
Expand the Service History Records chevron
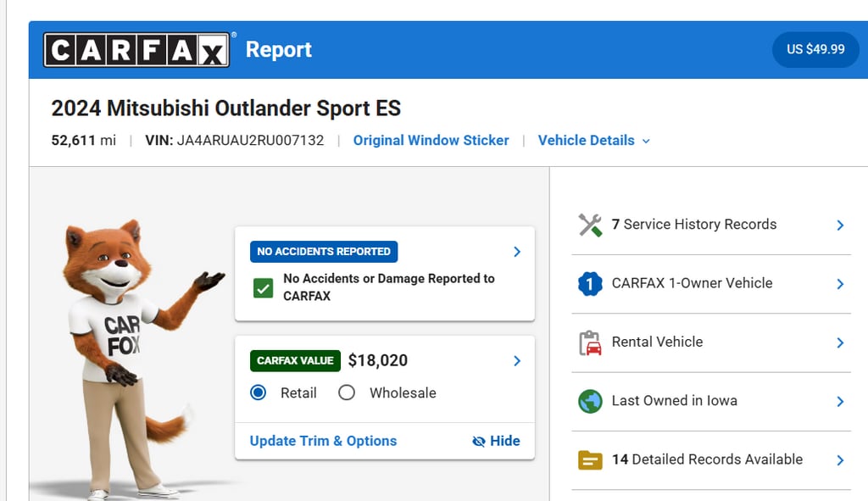[840, 225]
